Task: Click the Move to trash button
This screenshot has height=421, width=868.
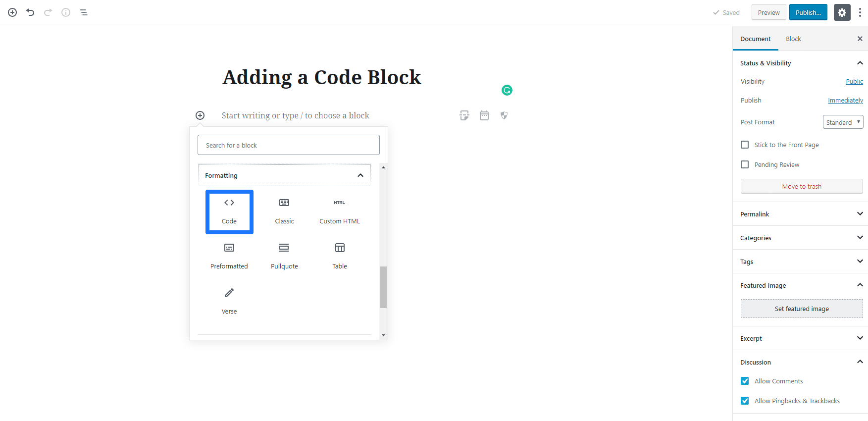Action: (x=802, y=186)
